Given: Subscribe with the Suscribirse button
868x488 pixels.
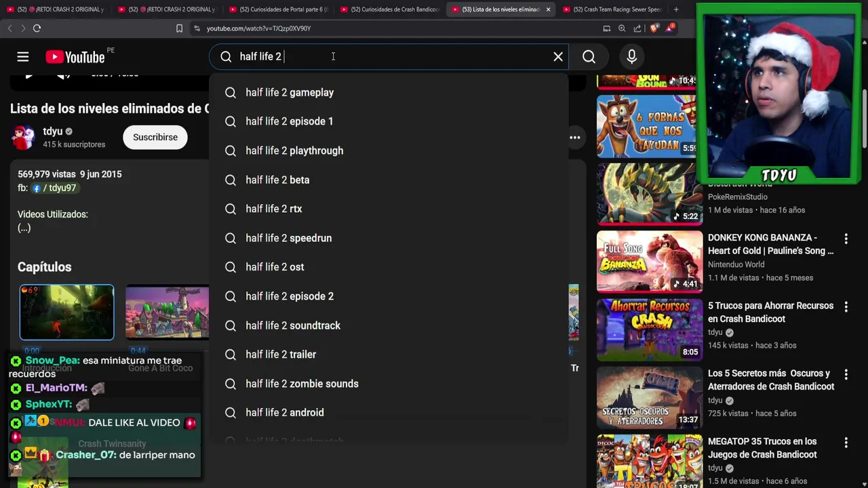Looking at the screenshot, I should coord(155,137).
